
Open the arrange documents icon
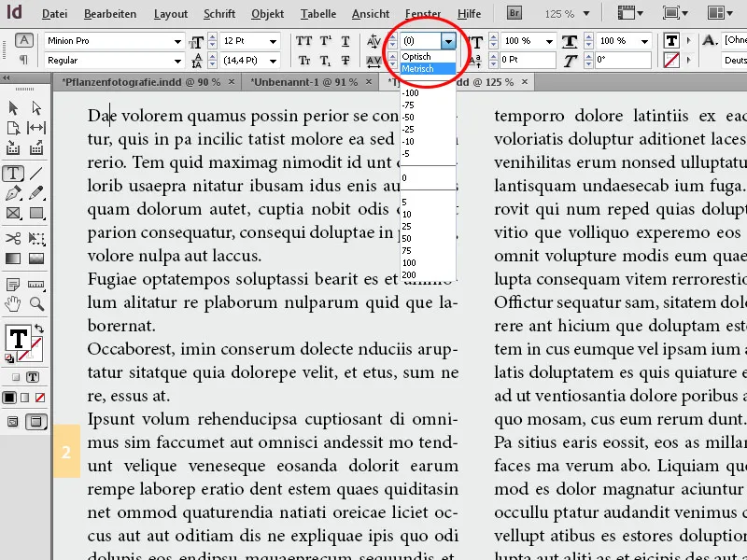719,13
